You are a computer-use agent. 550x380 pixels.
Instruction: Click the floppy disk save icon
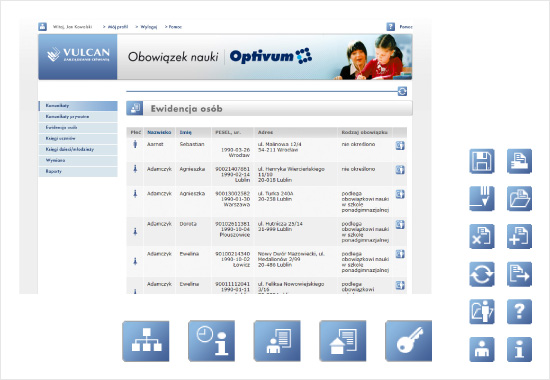pos(482,161)
